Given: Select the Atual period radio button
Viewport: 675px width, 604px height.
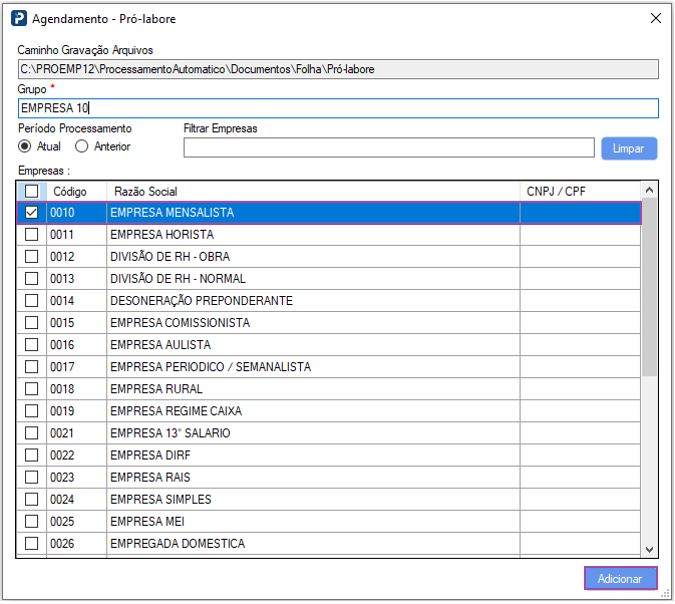Looking at the screenshot, I should coord(25,146).
